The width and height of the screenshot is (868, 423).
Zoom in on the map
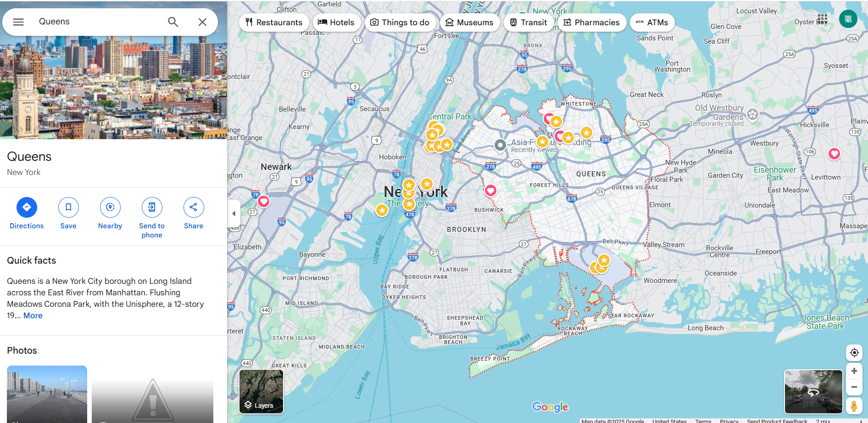854,371
